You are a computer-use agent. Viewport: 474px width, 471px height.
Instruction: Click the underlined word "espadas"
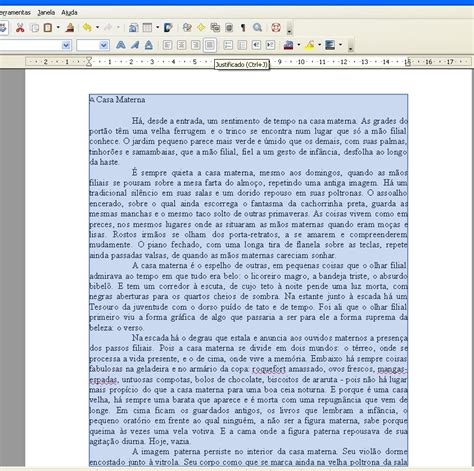tap(103, 379)
